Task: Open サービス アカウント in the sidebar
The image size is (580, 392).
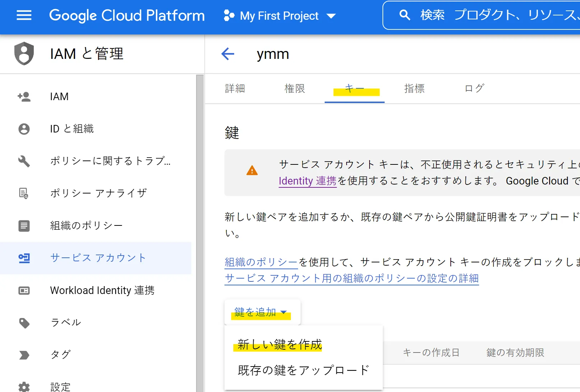Action: pyautogui.click(x=96, y=258)
